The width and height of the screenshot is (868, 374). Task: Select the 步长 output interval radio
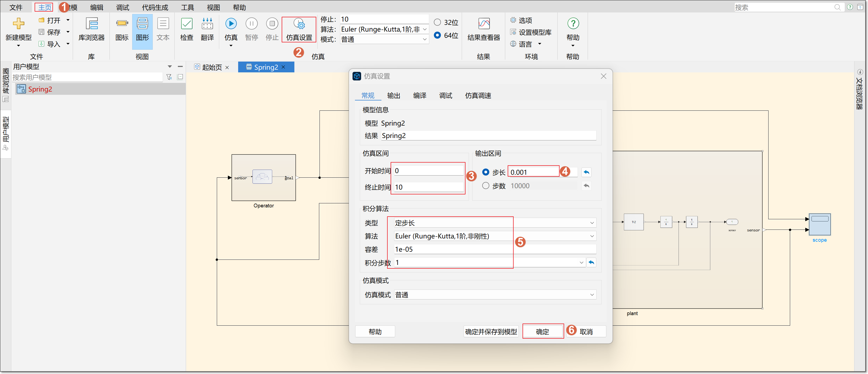pyautogui.click(x=485, y=172)
